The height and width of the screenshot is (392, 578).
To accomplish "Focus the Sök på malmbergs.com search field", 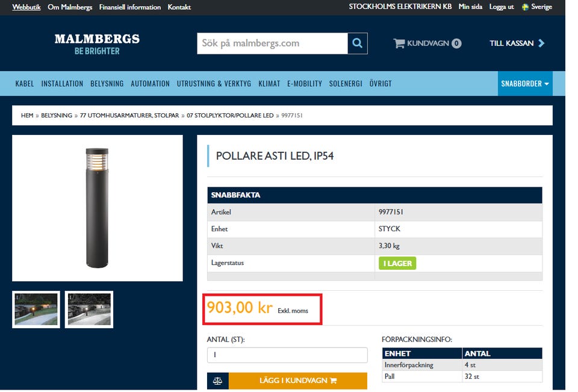I will (272, 43).
